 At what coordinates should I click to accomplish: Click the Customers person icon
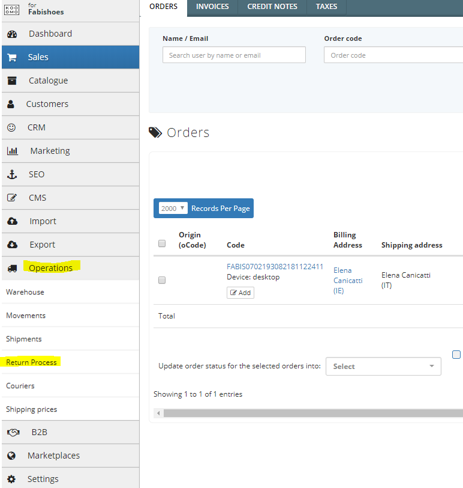(11, 104)
